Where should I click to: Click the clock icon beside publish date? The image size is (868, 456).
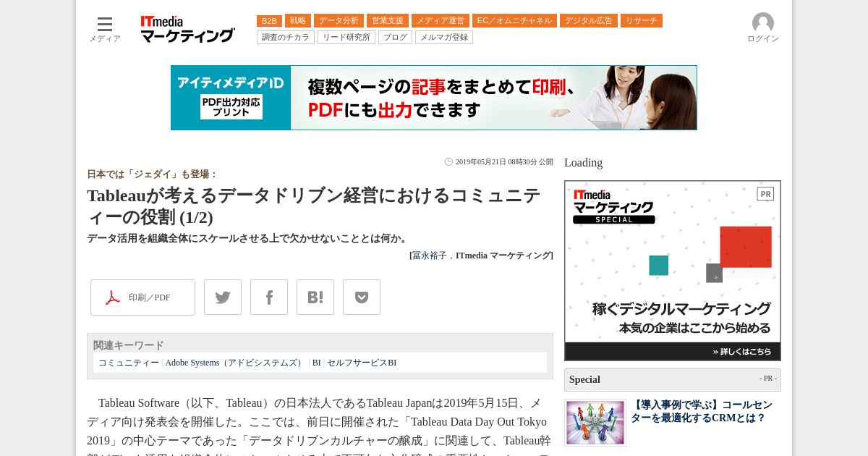(448, 162)
